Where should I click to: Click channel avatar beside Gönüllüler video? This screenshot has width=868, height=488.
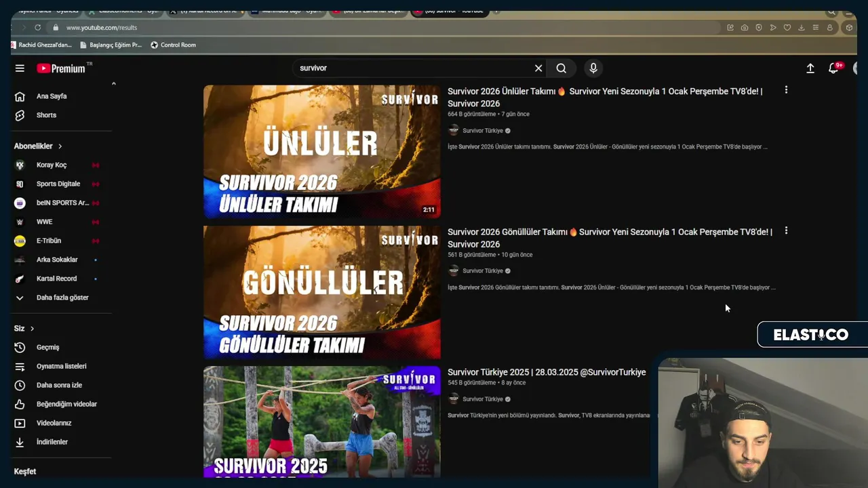(x=454, y=270)
